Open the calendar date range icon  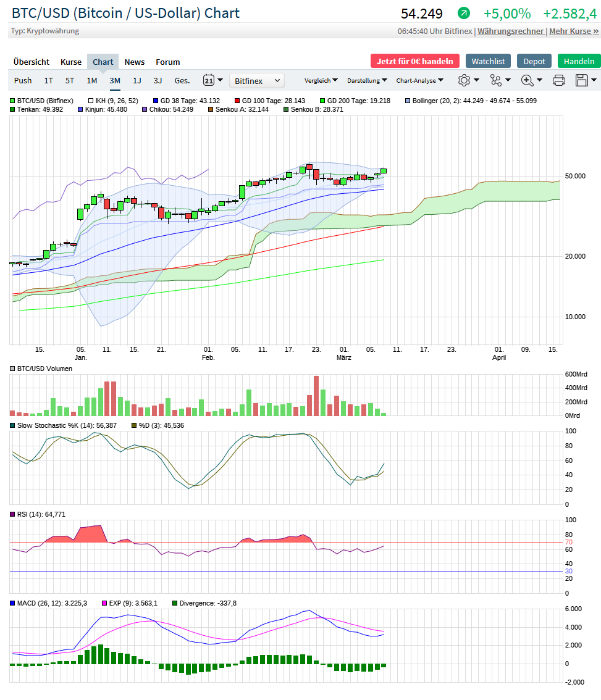pyautogui.click(x=209, y=80)
